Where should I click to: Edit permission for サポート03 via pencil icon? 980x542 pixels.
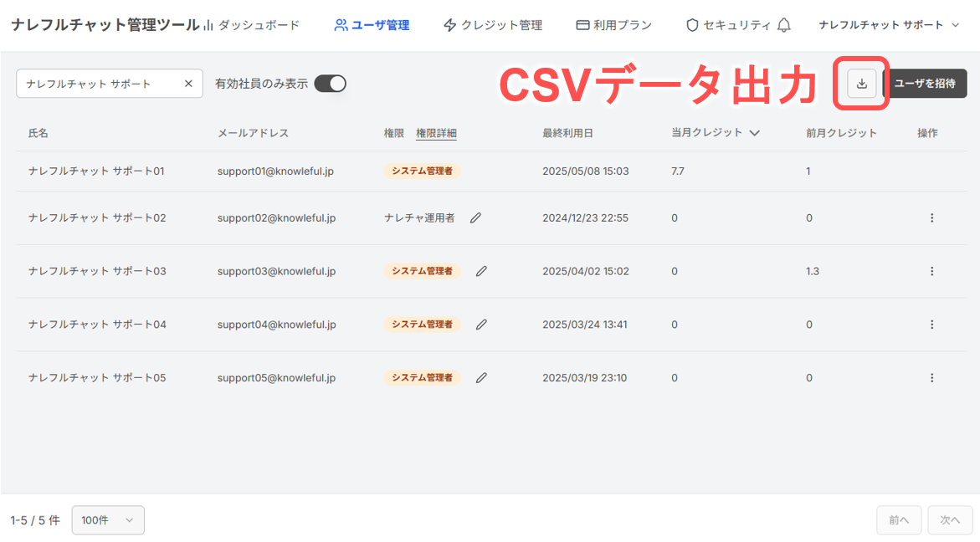(x=481, y=271)
